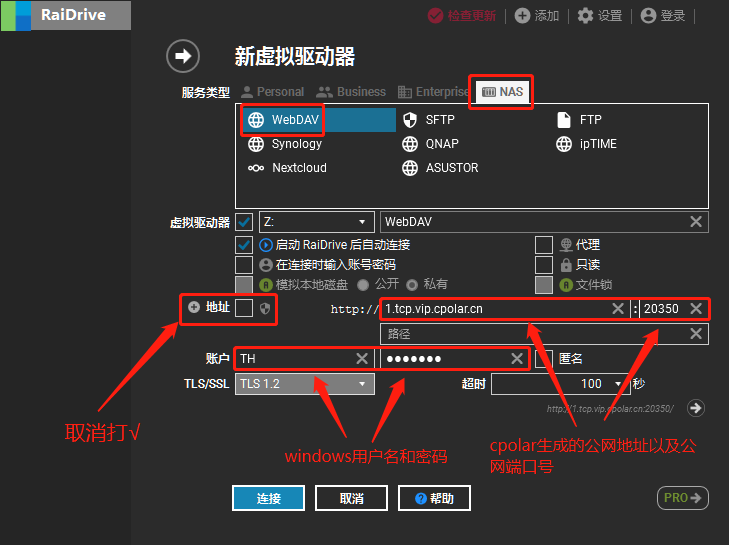
Task: Click the plus icon beside 地址
Action: [194, 307]
